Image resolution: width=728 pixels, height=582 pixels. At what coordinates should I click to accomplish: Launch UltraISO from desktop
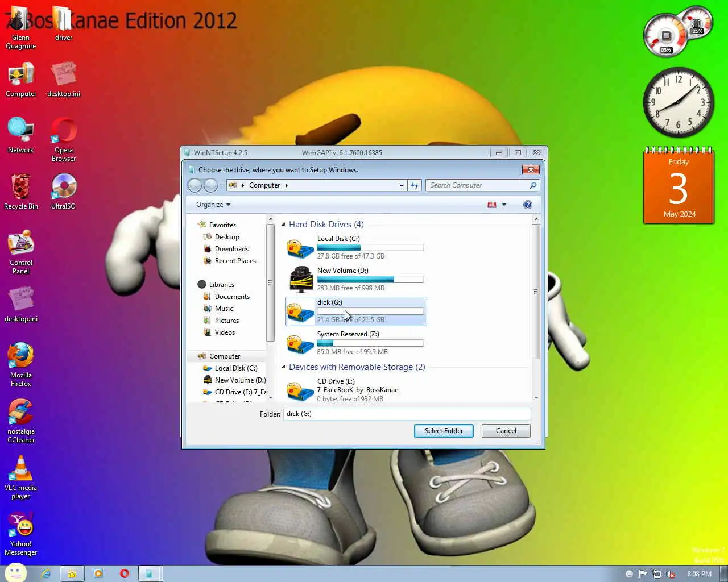[64, 192]
